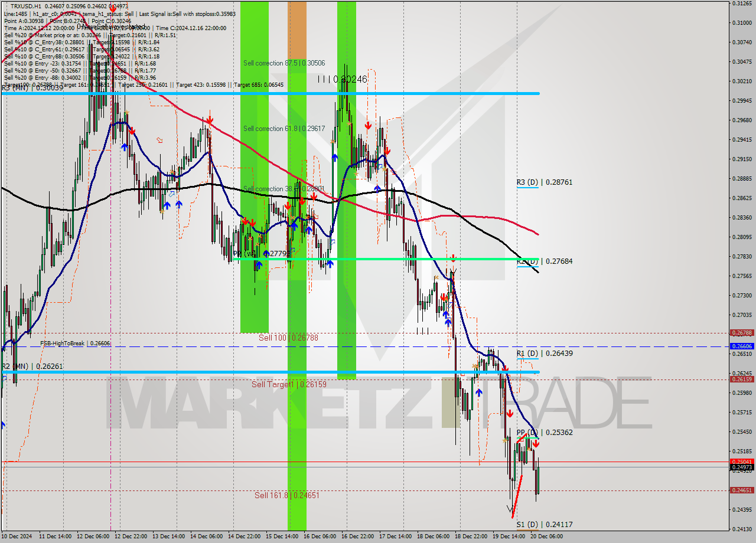Click the 0.25715 price axis label

[742, 412]
